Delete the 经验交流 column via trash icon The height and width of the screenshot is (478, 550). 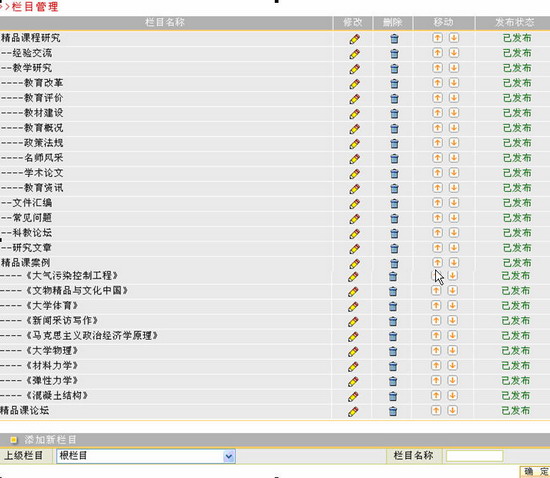[x=394, y=54]
